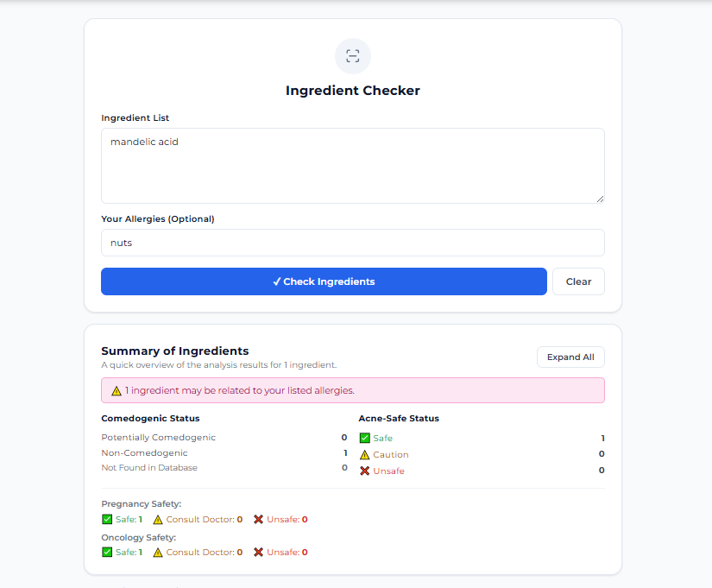
Task: Click the Oncology Safety green Safe checkmark
Action: point(107,553)
